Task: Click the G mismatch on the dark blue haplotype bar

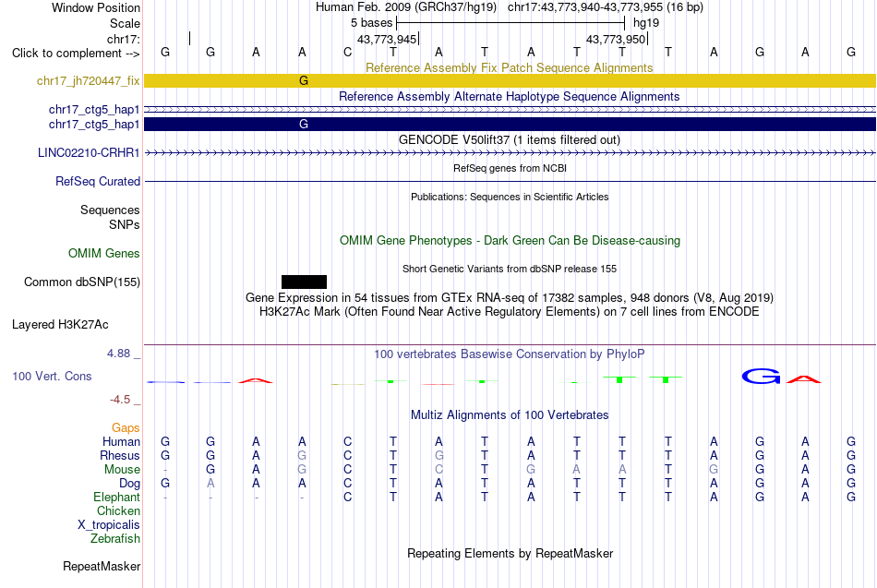Action: [303, 125]
